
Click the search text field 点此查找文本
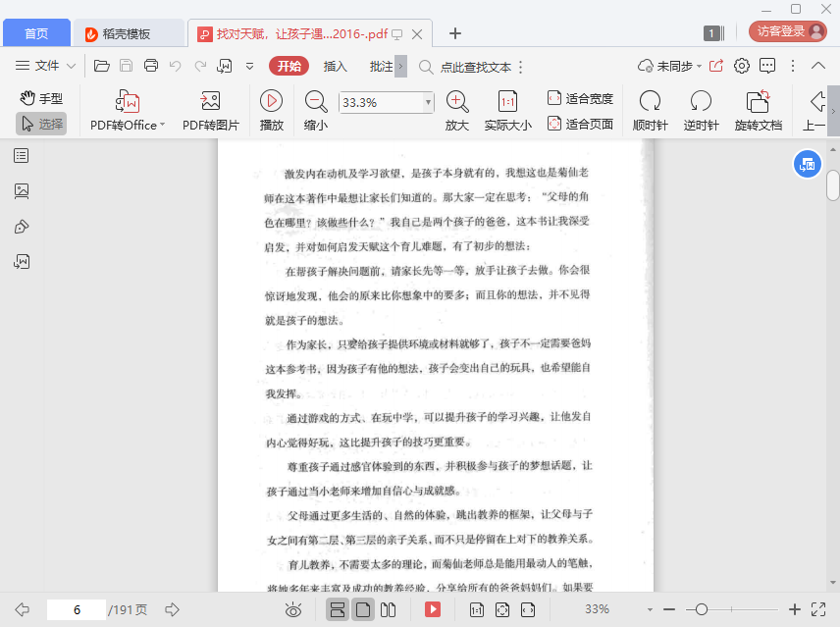476,67
